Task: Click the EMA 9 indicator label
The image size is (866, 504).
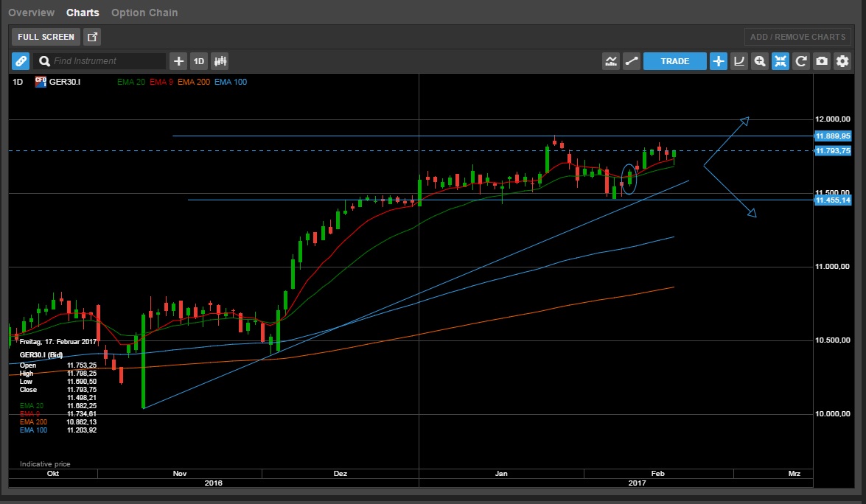Action: point(161,82)
